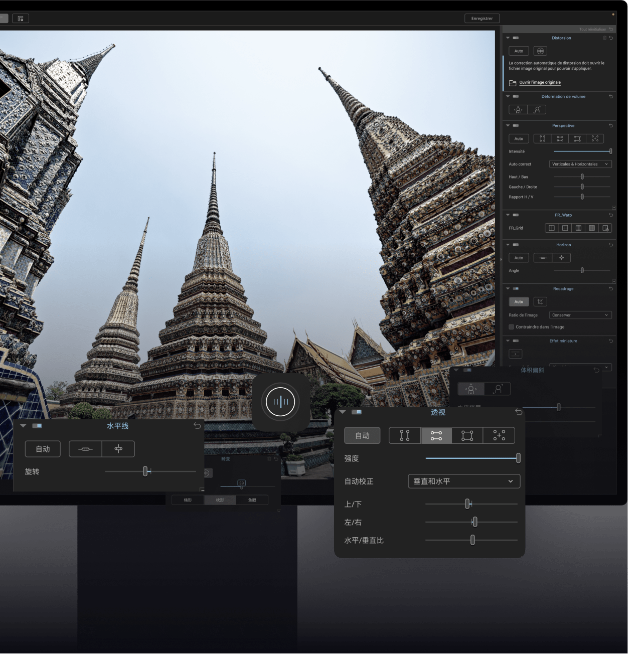Toggle the FR_Warp switch
The image size is (644, 654).
click(516, 215)
